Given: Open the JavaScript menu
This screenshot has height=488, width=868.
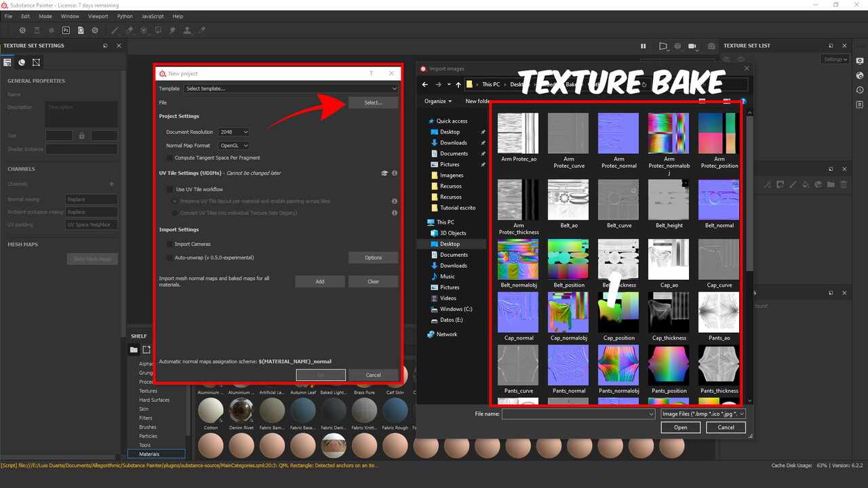Looking at the screenshot, I should coord(153,16).
